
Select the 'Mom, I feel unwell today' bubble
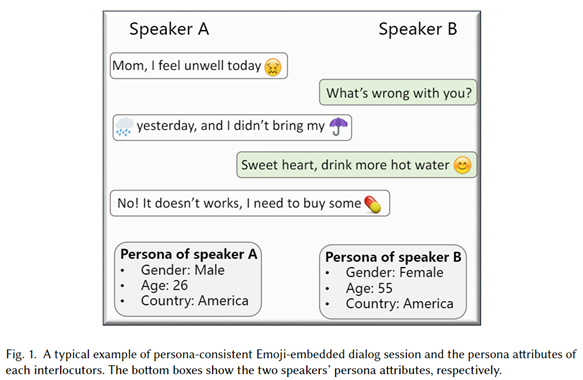199,66
